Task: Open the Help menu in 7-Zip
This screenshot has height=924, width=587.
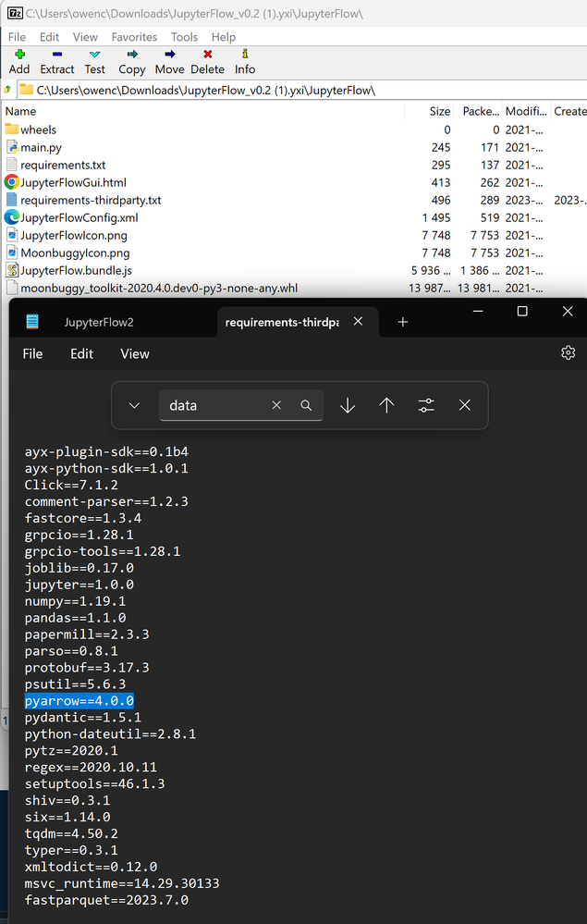Action: 223,37
